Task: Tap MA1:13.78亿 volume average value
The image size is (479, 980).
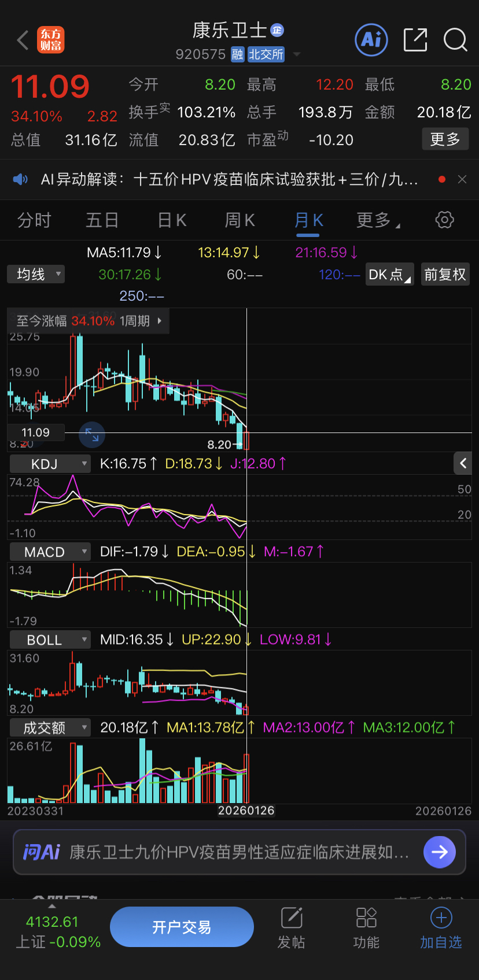Action: 211,727
